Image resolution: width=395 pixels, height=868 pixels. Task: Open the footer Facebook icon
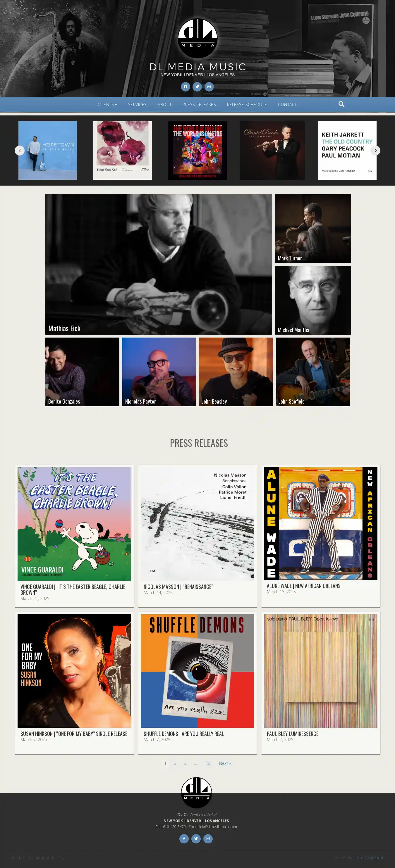tap(184, 838)
